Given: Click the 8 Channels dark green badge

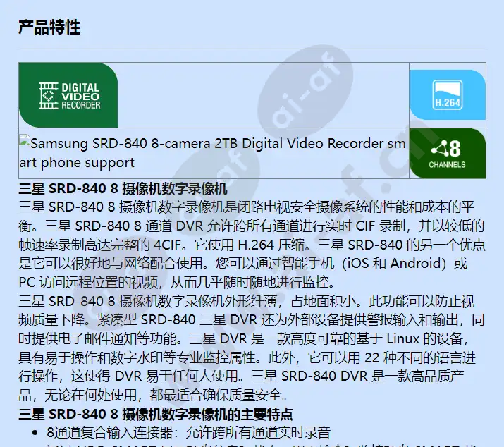Looking at the screenshot, I should [x=448, y=154].
